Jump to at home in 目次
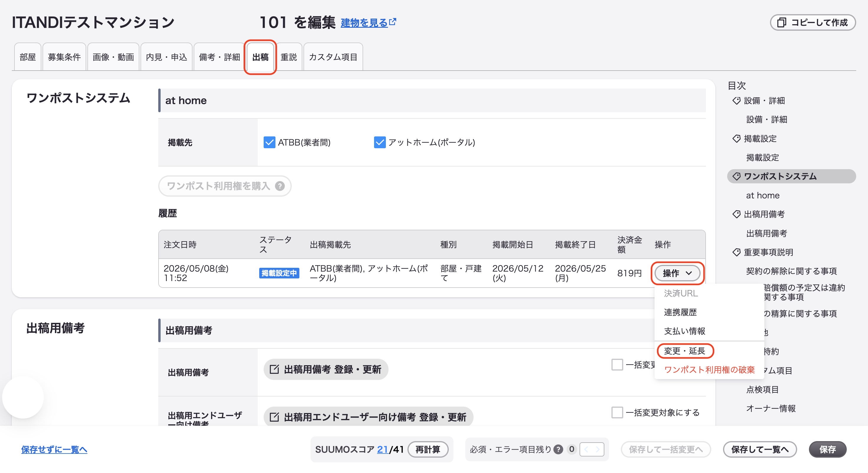The image size is (868, 473). pyautogui.click(x=763, y=195)
